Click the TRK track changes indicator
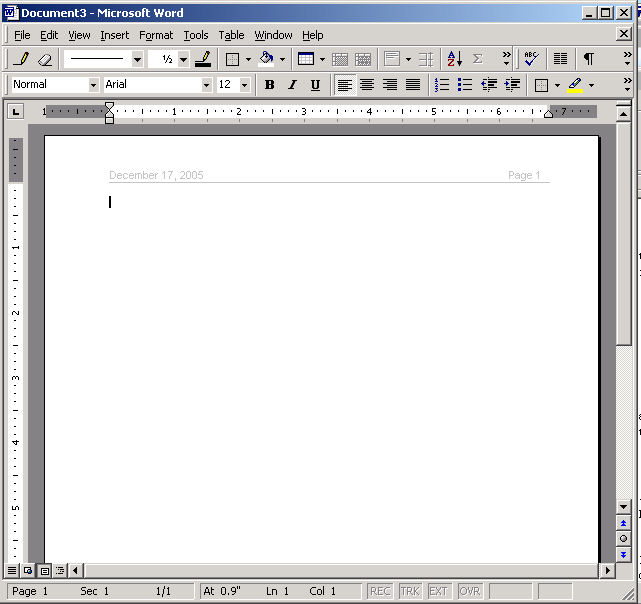The image size is (641, 604). (410, 591)
